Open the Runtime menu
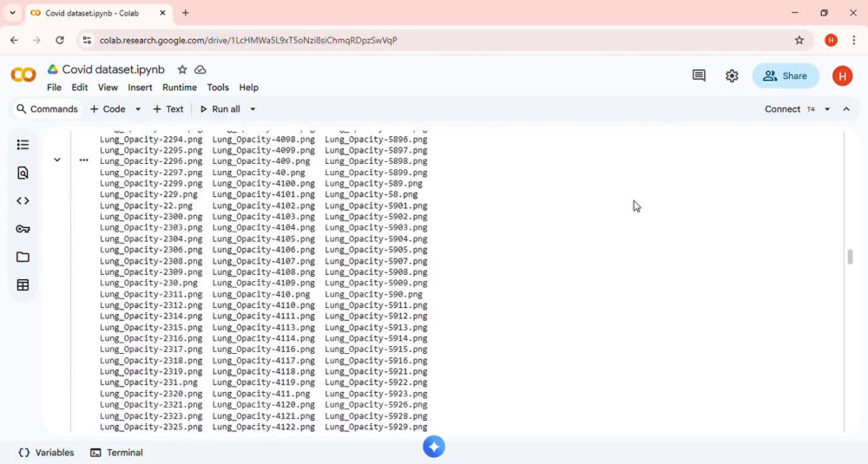Image resolution: width=868 pixels, height=464 pixels. coord(180,88)
